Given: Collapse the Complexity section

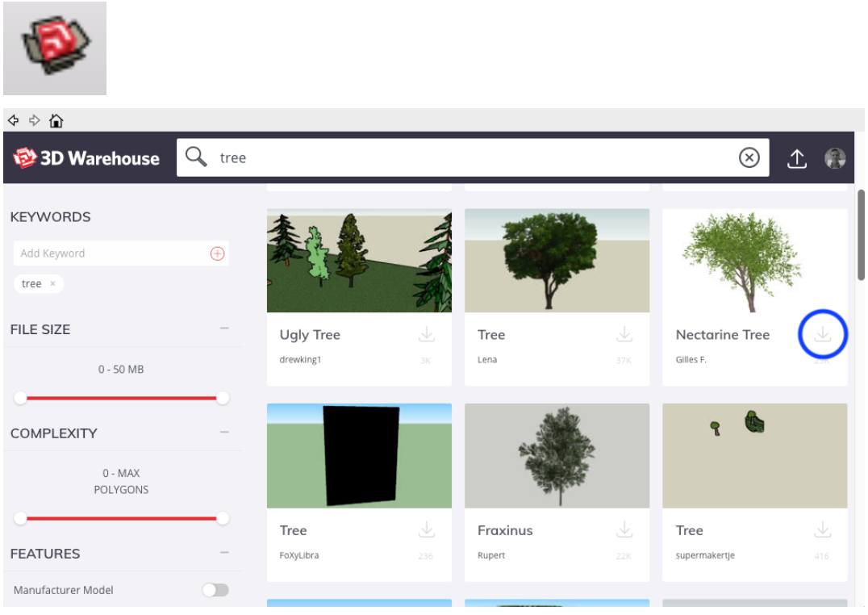Looking at the screenshot, I should coord(224,432).
